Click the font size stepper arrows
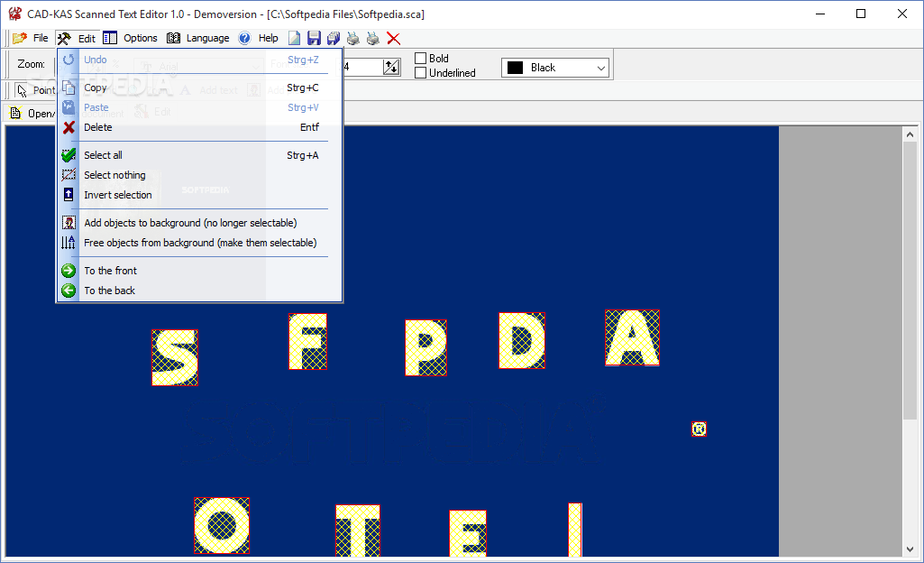The height and width of the screenshot is (563, 924). pyautogui.click(x=391, y=67)
